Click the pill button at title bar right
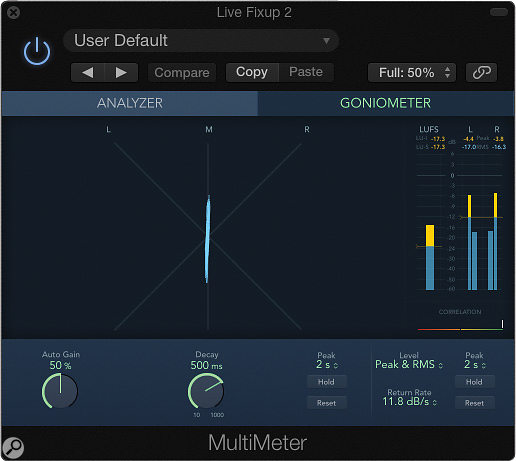This screenshot has width=516, height=461. click(499, 12)
